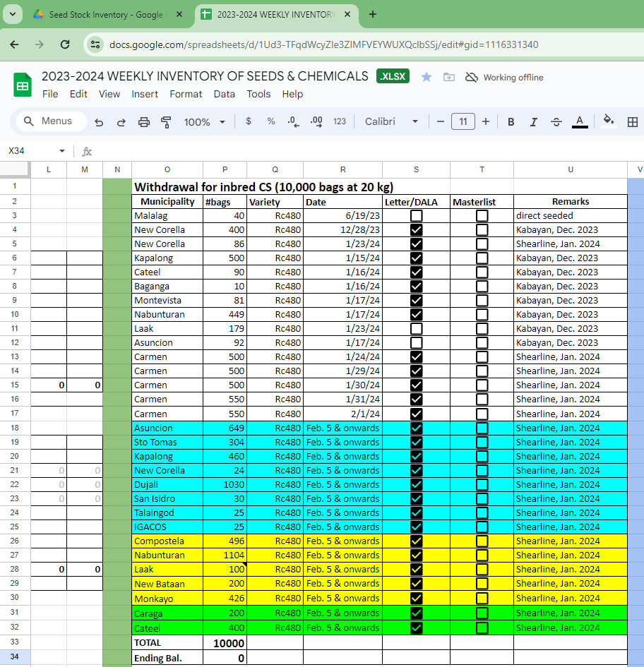Switch to Seed Stock Inventory tab
The height and width of the screenshot is (667, 644).
tap(106, 15)
